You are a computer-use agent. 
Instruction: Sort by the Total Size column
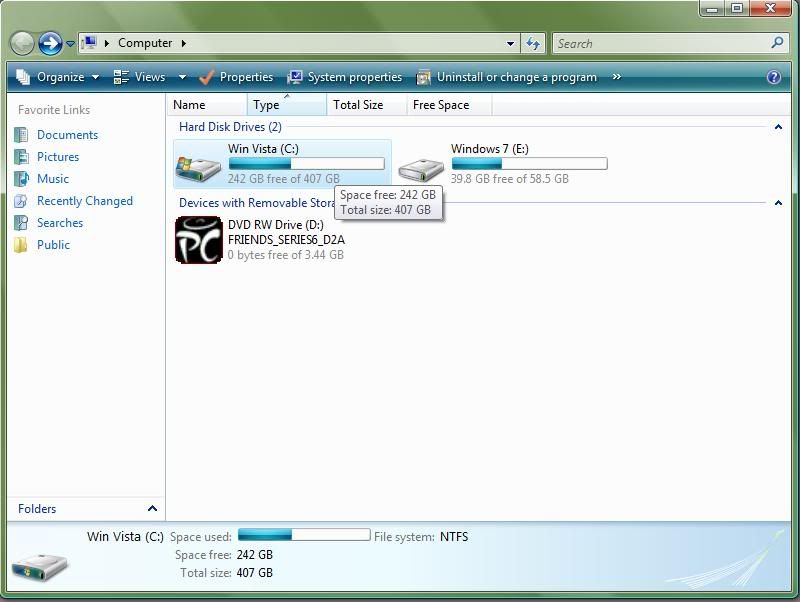tap(367, 105)
